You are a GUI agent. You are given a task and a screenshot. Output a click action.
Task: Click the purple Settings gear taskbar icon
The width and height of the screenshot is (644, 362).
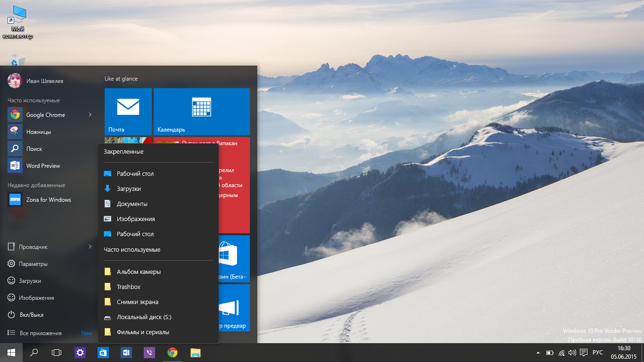(80, 353)
